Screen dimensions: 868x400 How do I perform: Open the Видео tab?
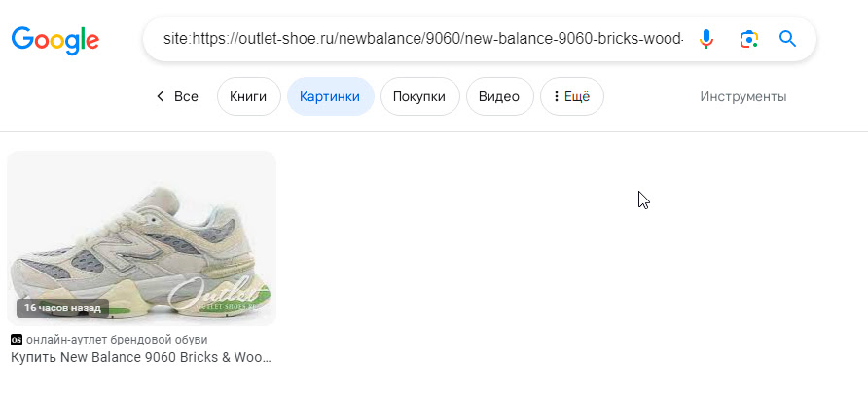(x=499, y=97)
